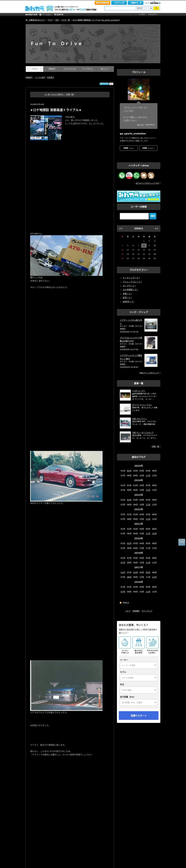Open the ATS-BM shop photo

[x=66, y=255]
